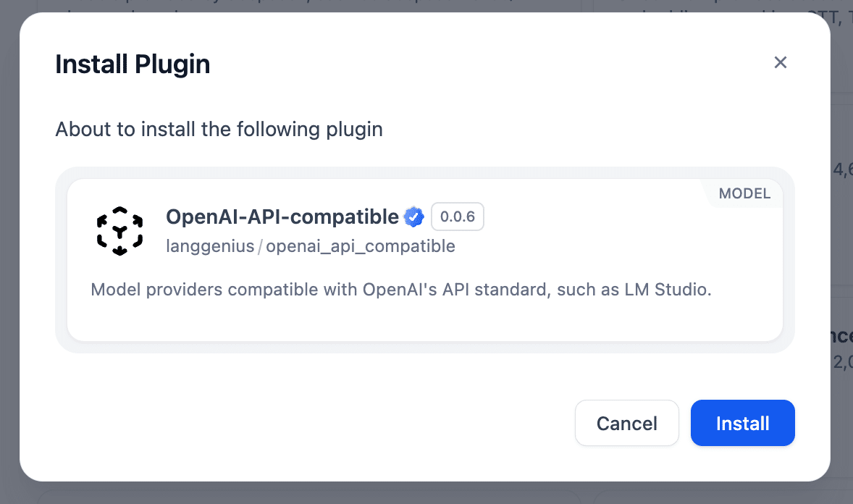Click the verification badge next to the plugin name
The height and width of the screenshot is (504, 853).
tap(413, 217)
